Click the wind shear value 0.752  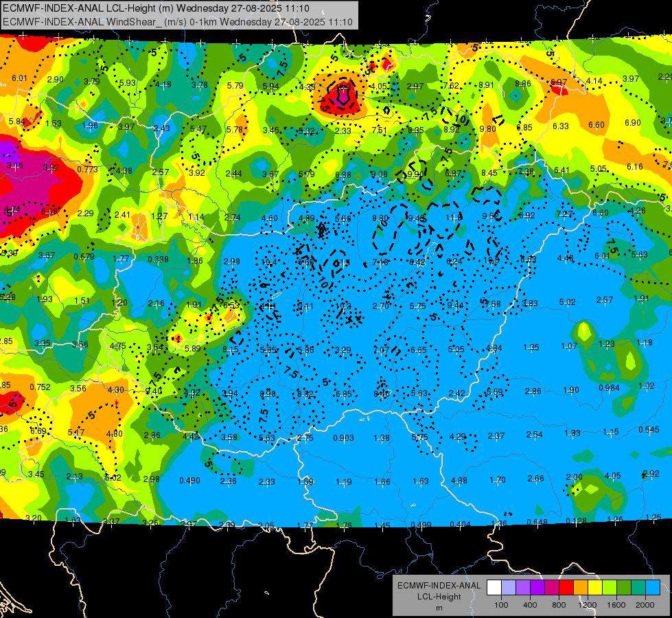pyautogui.click(x=40, y=387)
